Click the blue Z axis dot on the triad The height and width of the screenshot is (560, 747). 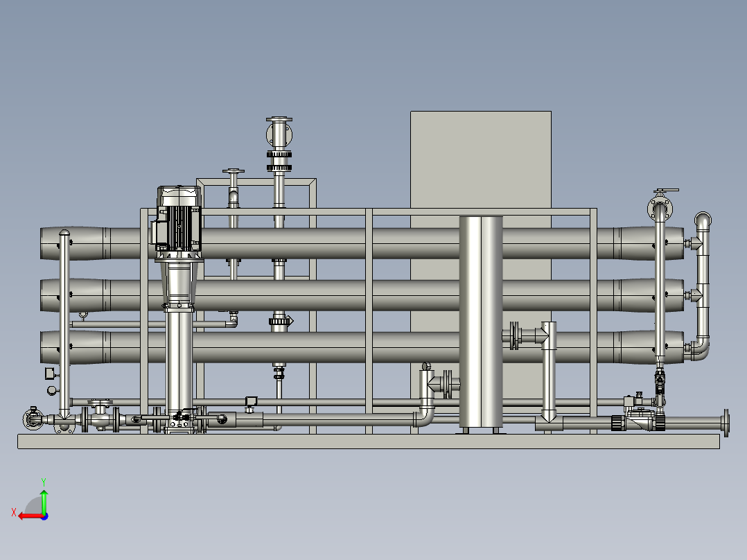44,516
